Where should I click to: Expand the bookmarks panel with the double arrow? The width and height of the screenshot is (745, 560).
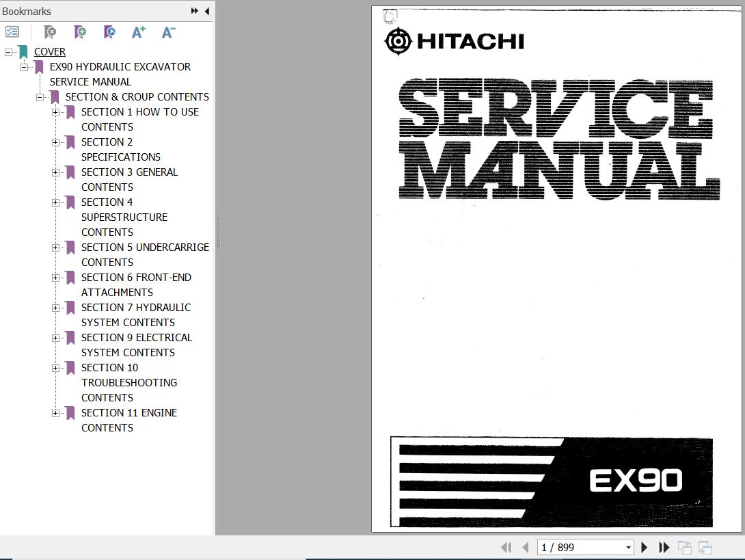pos(194,11)
